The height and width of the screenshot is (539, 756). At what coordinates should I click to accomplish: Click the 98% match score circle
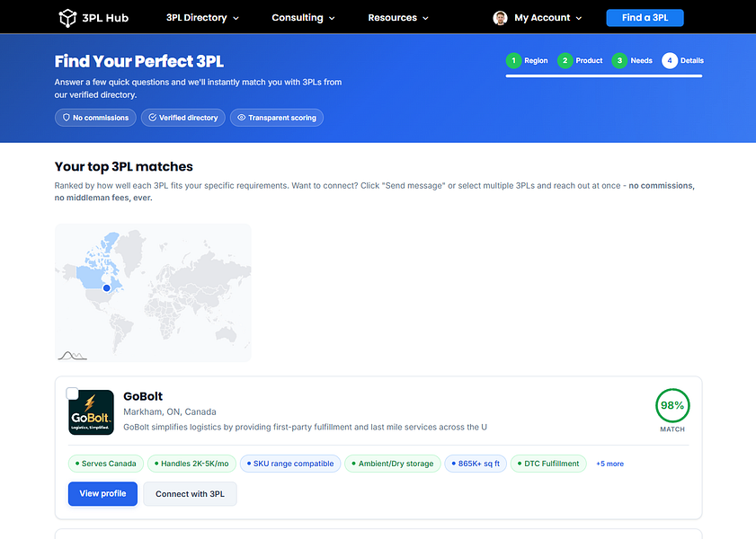pyautogui.click(x=672, y=405)
